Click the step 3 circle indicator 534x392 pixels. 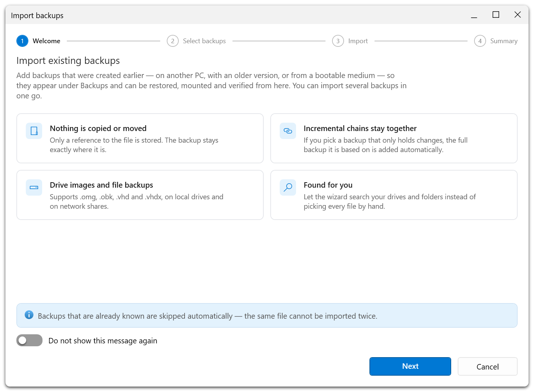pyautogui.click(x=338, y=41)
